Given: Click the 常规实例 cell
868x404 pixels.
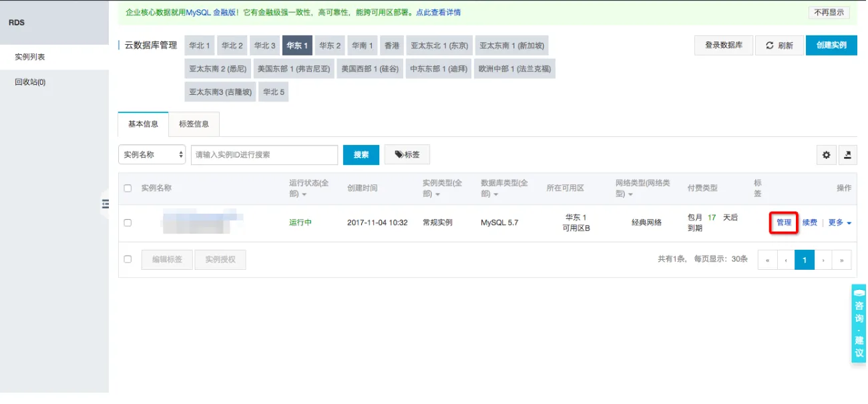Looking at the screenshot, I should click(x=437, y=222).
